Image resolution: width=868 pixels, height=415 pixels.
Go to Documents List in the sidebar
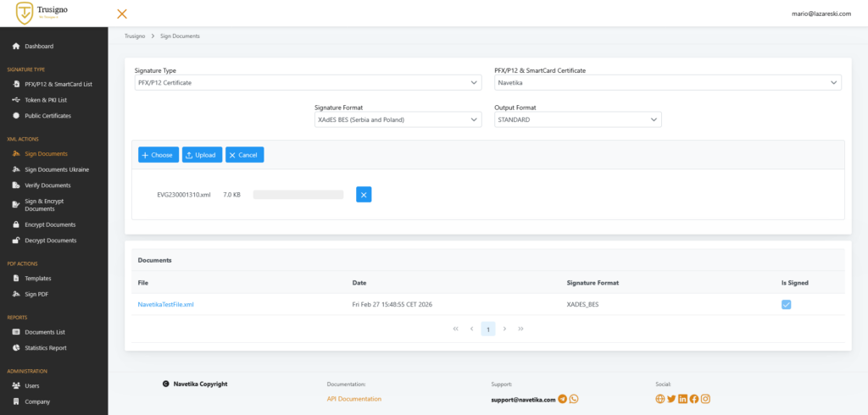[x=45, y=332]
